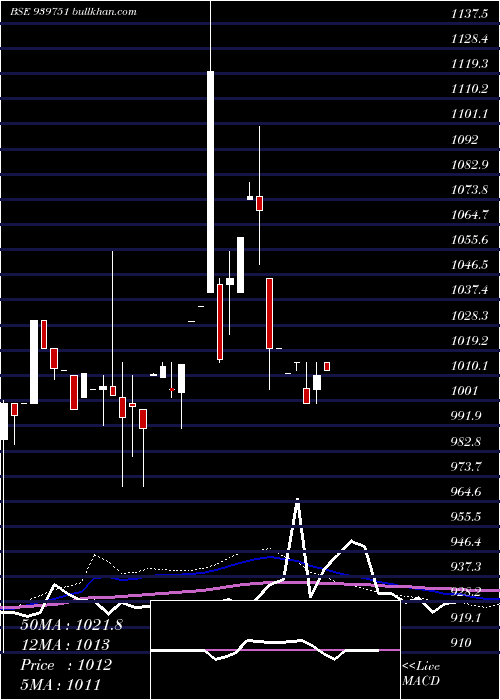Select the 937.3 price axis label

[467, 567]
